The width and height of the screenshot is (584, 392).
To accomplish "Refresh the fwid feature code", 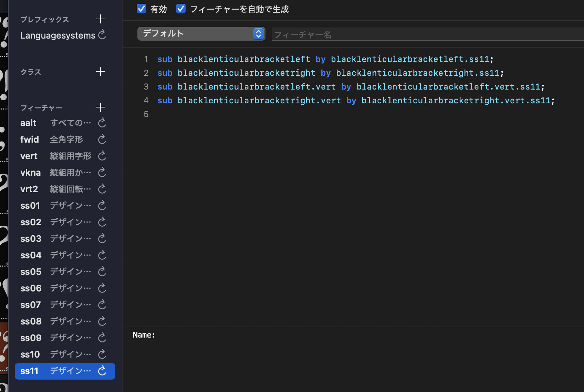I will coord(102,139).
